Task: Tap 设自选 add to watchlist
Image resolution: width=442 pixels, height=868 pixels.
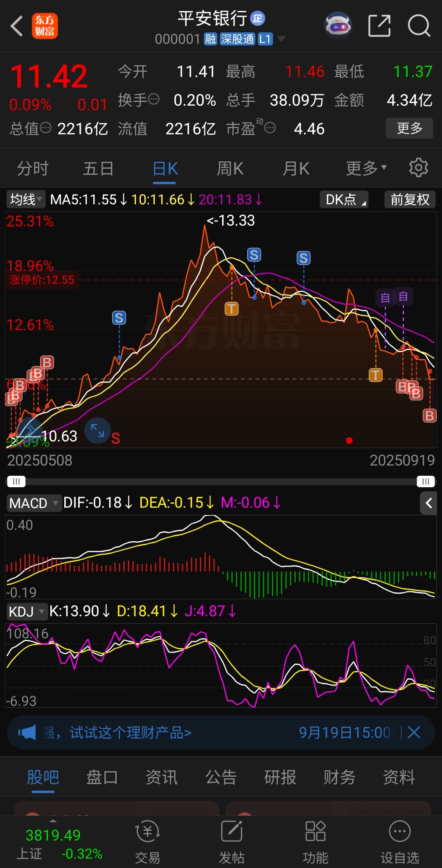Action: point(400,842)
